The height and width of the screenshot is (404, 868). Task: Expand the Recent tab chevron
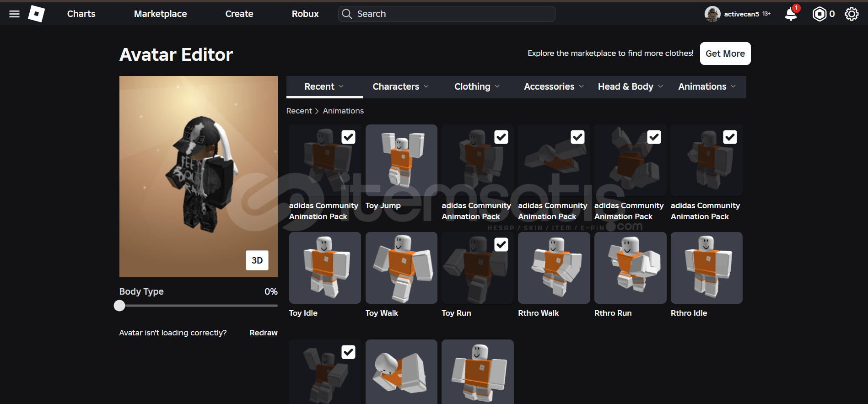[x=341, y=86]
